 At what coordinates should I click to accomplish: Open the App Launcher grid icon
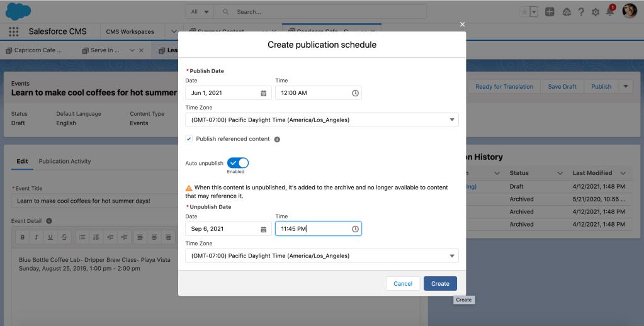[14, 31]
